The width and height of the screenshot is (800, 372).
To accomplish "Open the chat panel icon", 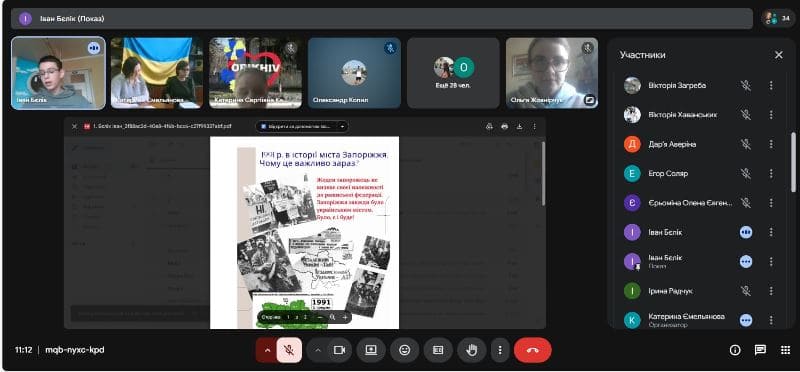I will pos(760,350).
